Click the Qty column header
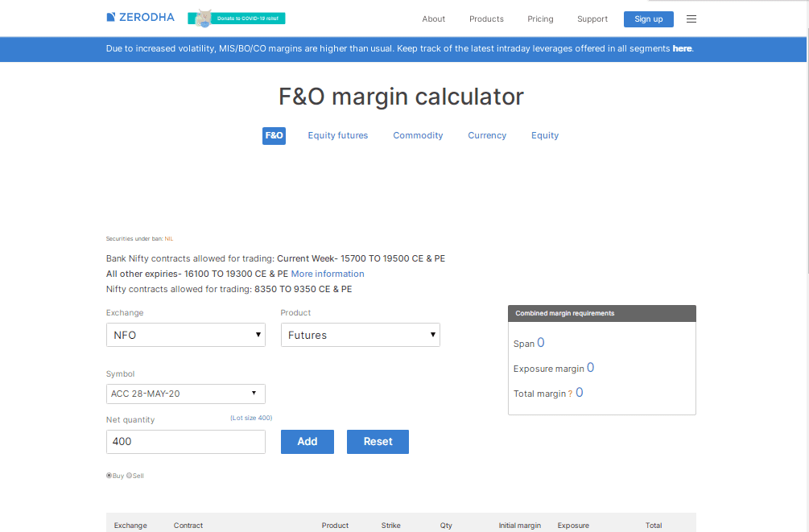Screen dimensions: 809x532 tap(446, 526)
